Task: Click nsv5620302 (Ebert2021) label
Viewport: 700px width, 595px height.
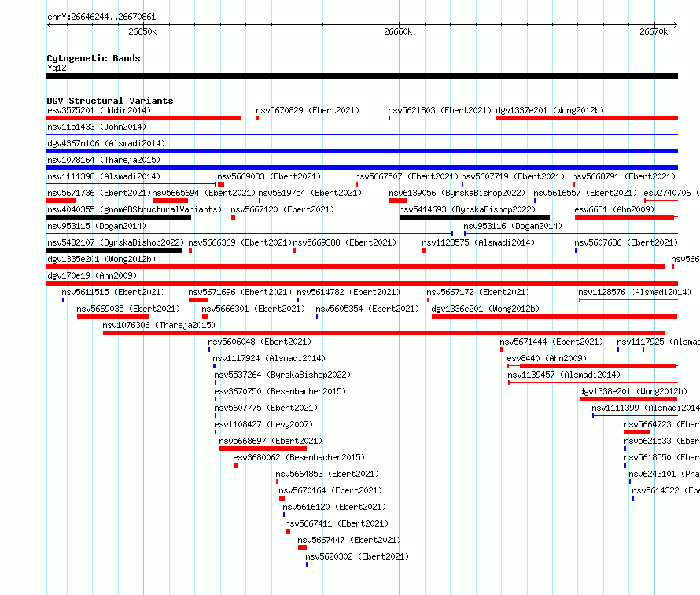Action: 357,556
